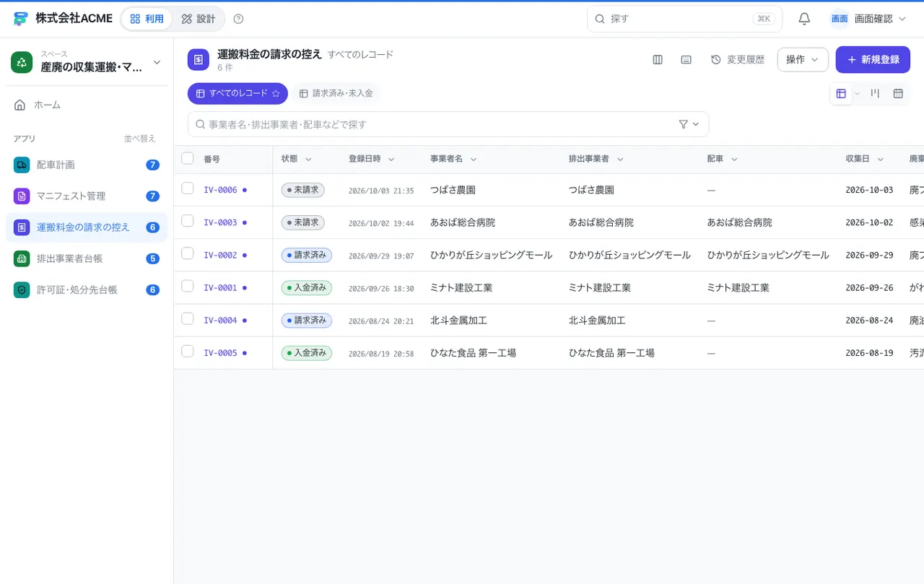
Task: Open the filter funnel icon
Action: [684, 124]
